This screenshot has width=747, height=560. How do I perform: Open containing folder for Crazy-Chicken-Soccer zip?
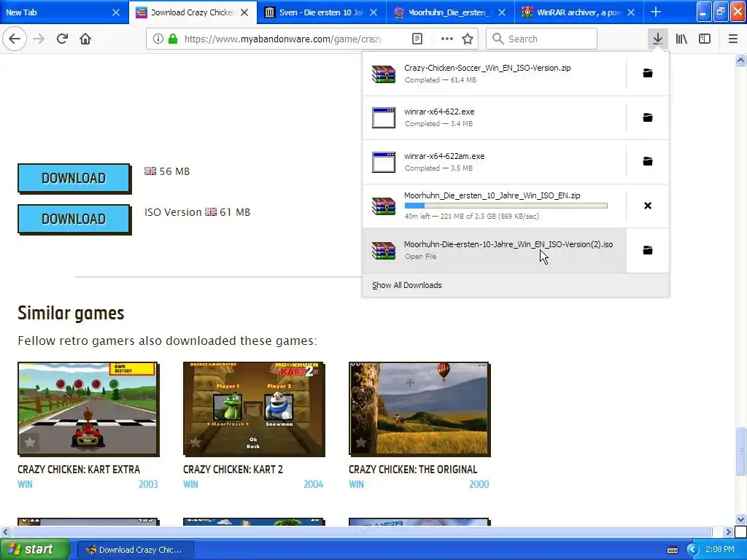click(x=648, y=74)
